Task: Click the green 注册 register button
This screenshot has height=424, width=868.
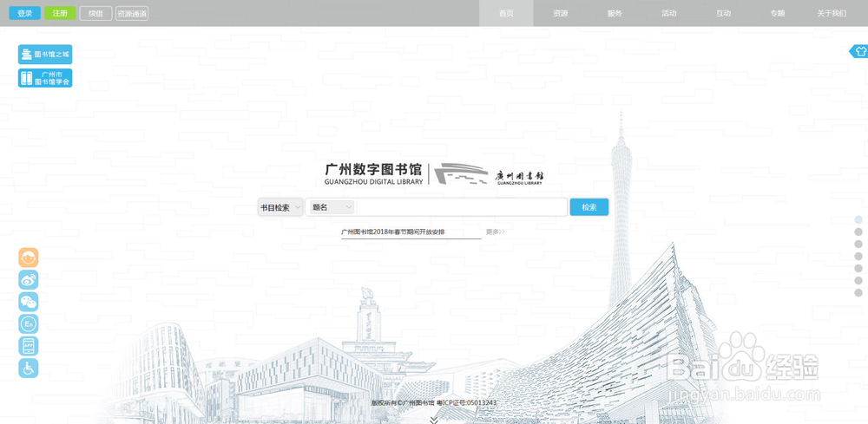Action: pos(60,13)
